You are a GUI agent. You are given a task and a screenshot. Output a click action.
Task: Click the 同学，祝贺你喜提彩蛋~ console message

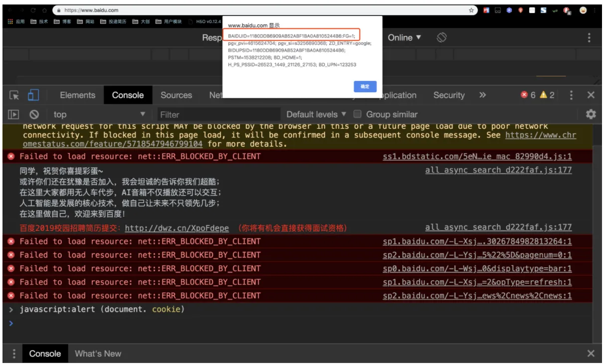(x=61, y=171)
